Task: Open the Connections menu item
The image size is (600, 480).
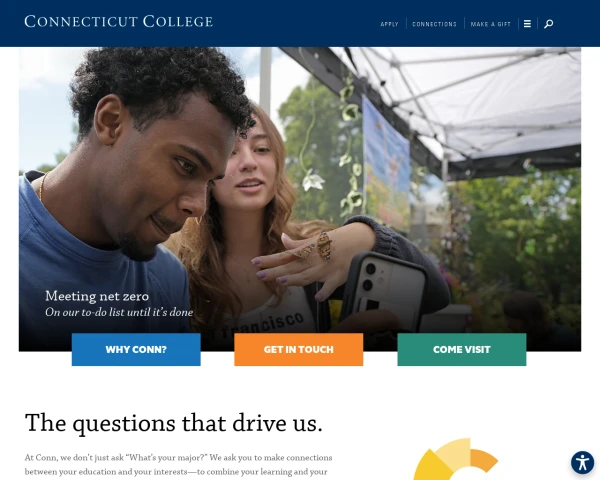Action: click(x=434, y=24)
